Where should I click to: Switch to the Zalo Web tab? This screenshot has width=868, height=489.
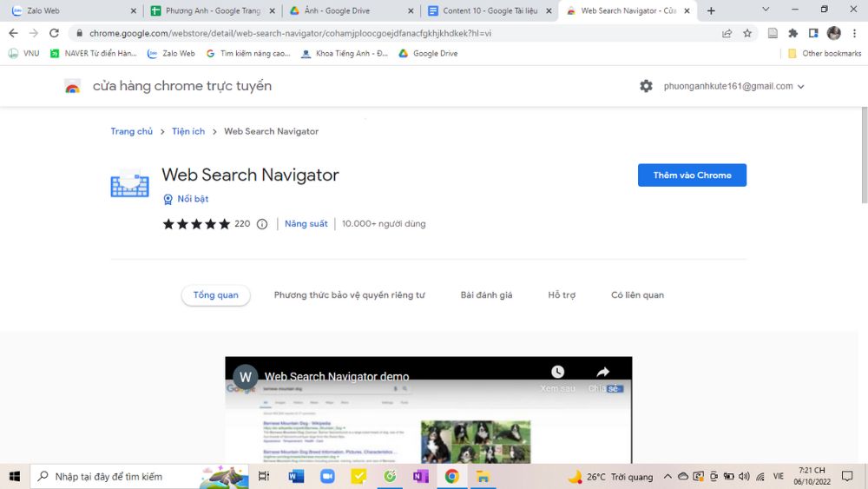tap(72, 10)
